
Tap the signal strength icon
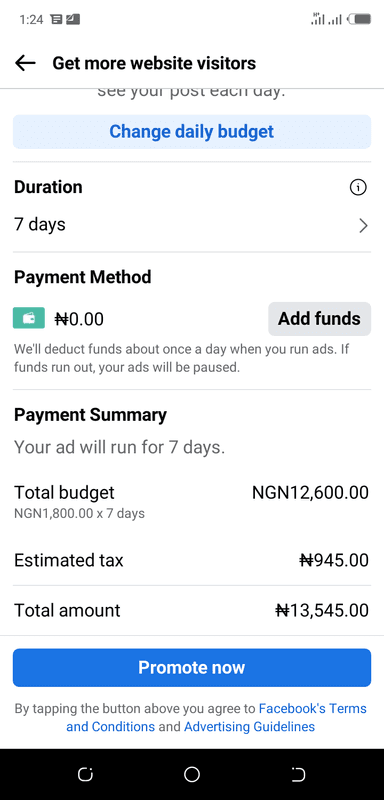coord(326,19)
